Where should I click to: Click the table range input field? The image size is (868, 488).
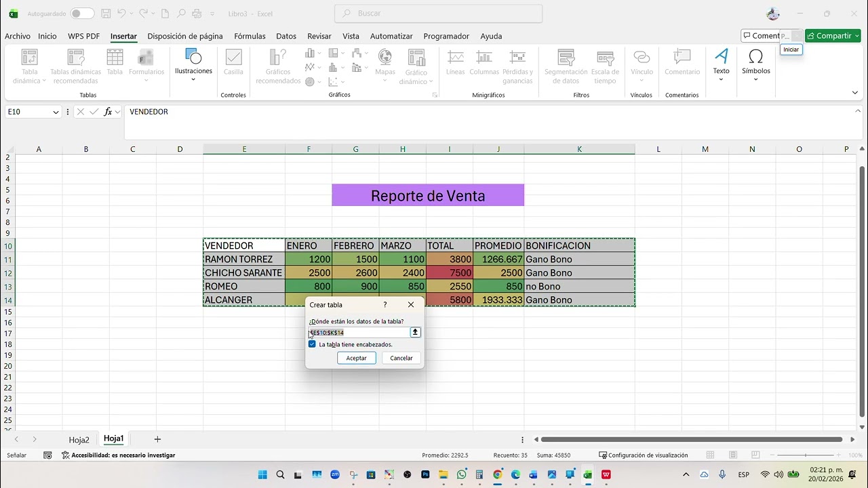[359, 333]
